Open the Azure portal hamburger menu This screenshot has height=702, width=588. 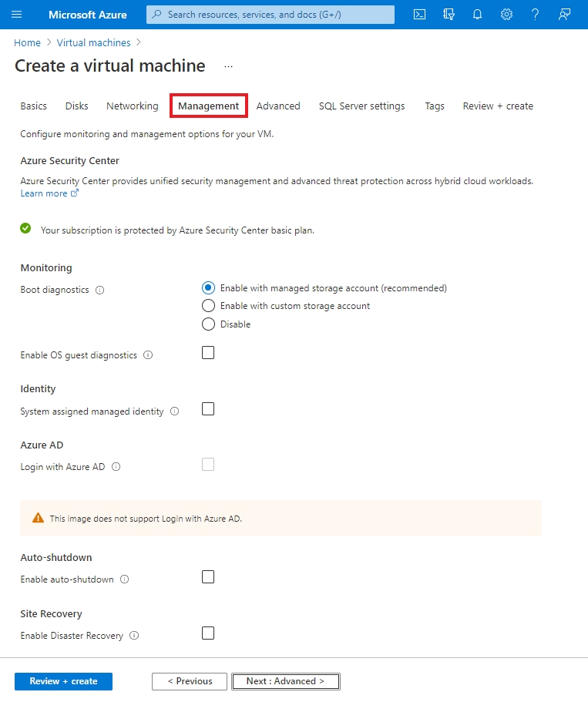tap(17, 15)
